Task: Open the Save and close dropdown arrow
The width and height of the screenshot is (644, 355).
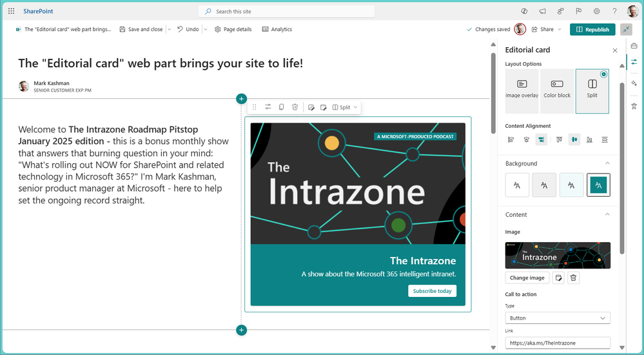Action: [x=169, y=29]
